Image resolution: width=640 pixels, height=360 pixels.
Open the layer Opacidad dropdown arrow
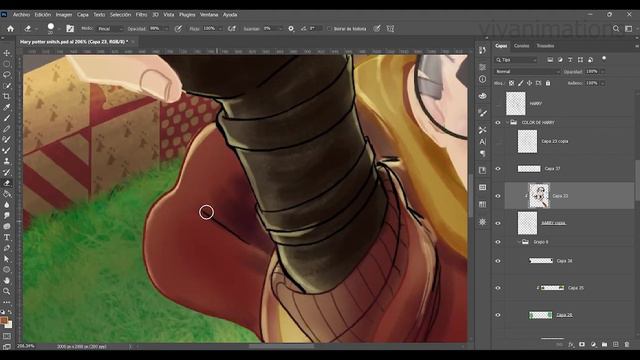tap(603, 71)
